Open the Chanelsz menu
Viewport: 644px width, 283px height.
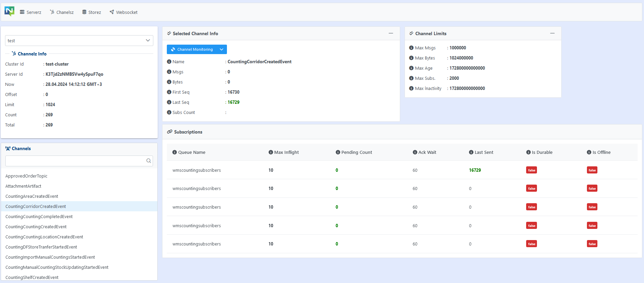click(x=62, y=12)
